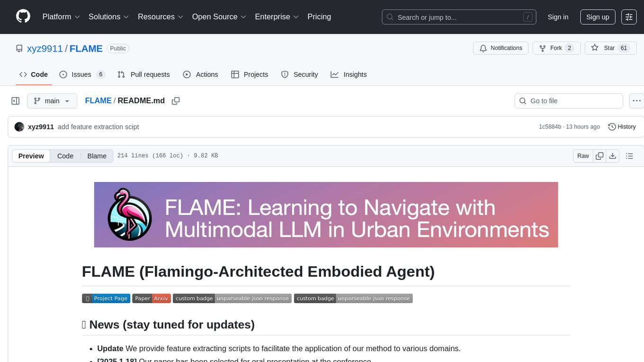Open the Issues tab

point(82,74)
